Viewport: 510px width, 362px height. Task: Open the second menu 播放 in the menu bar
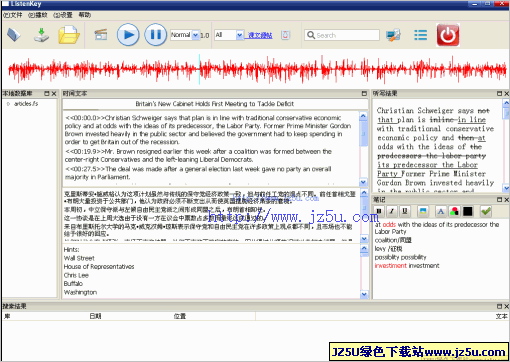pyautogui.click(x=38, y=15)
